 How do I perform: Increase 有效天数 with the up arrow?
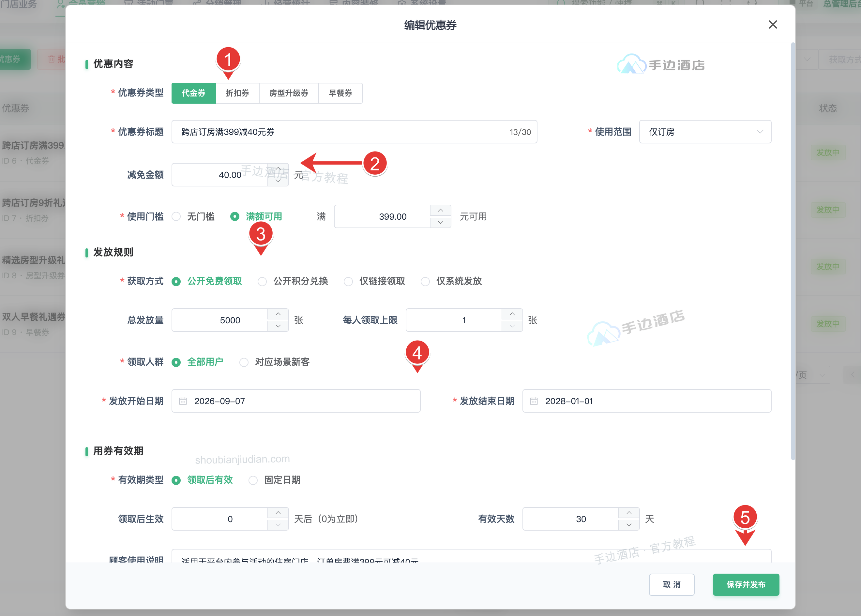click(x=629, y=513)
